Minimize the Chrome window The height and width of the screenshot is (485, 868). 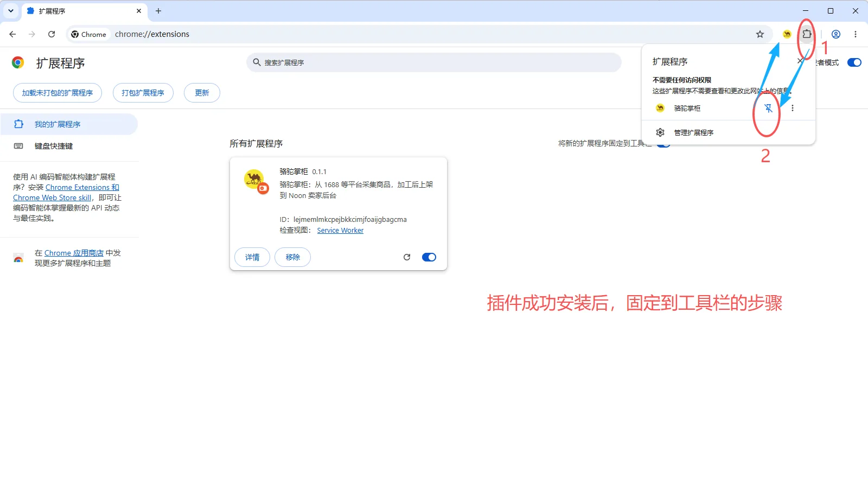pyautogui.click(x=806, y=11)
